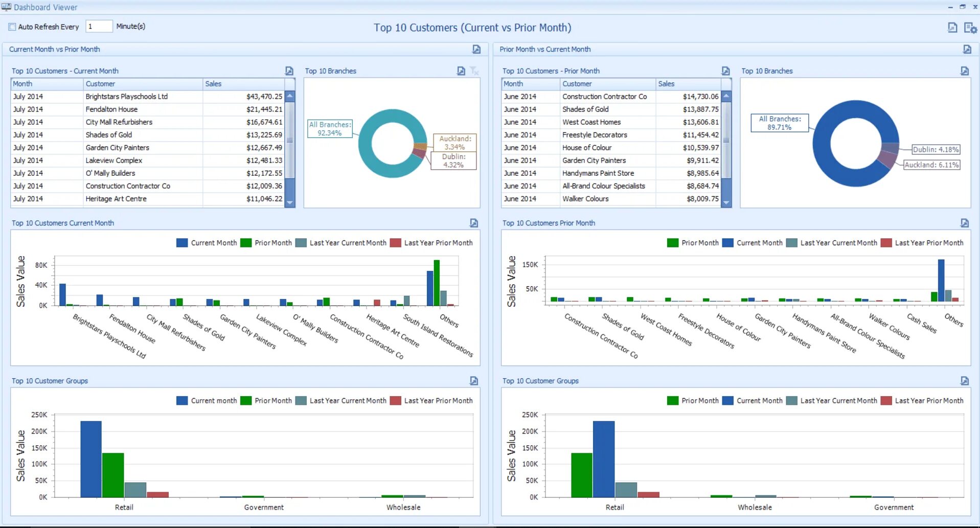Click the dashboard export icon at top right
The height and width of the screenshot is (528, 980).
click(952, 28)
